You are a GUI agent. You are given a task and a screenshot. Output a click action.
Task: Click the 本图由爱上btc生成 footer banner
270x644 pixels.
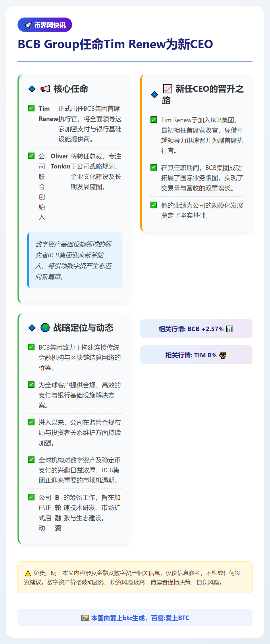tap(135, 618)
